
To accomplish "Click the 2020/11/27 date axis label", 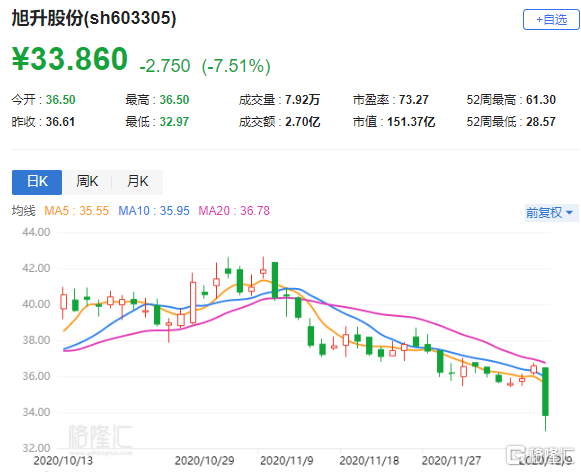I will [x=451, y=461].
